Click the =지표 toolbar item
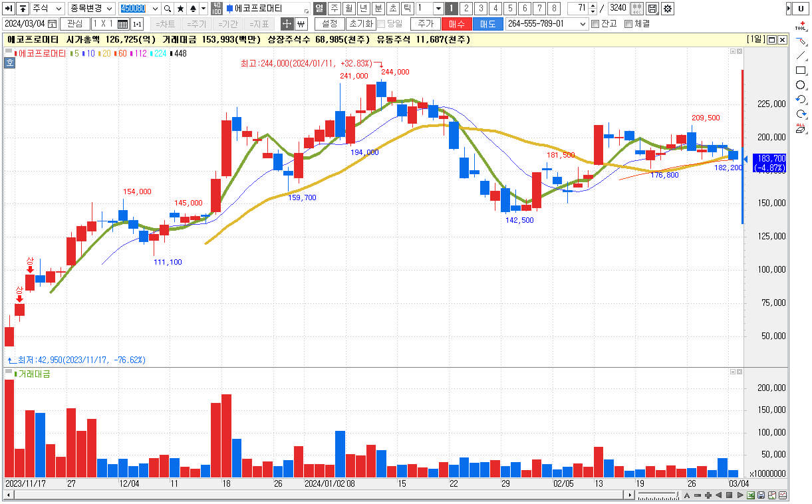This screenshot has width=812, height=504. pos(260,24)
